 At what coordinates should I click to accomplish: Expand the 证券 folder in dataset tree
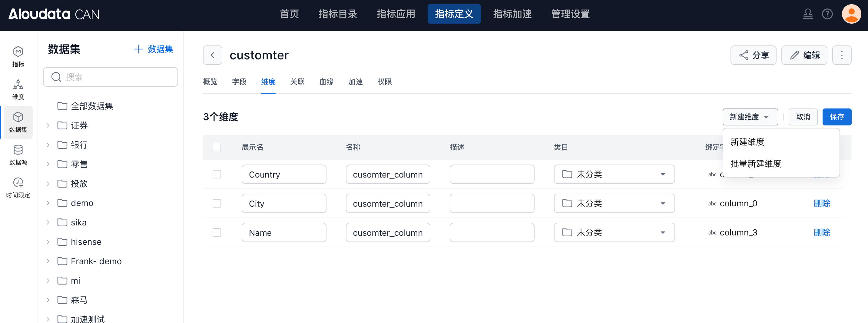coord(48,125)
